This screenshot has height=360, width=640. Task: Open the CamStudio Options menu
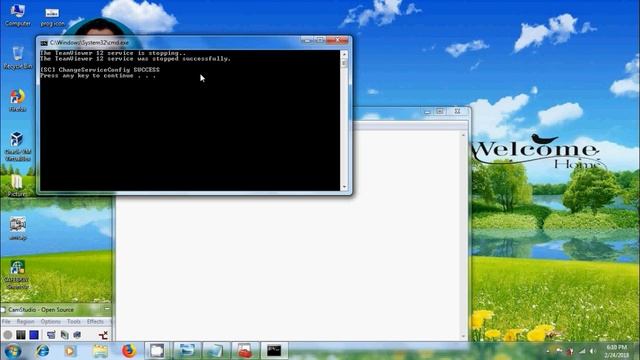[51, 322]
